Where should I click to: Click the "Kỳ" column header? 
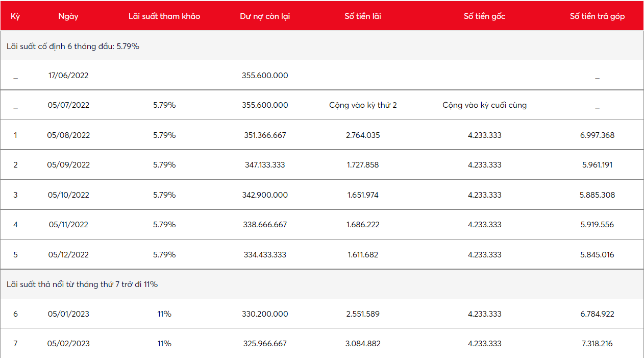pos(15,16)
